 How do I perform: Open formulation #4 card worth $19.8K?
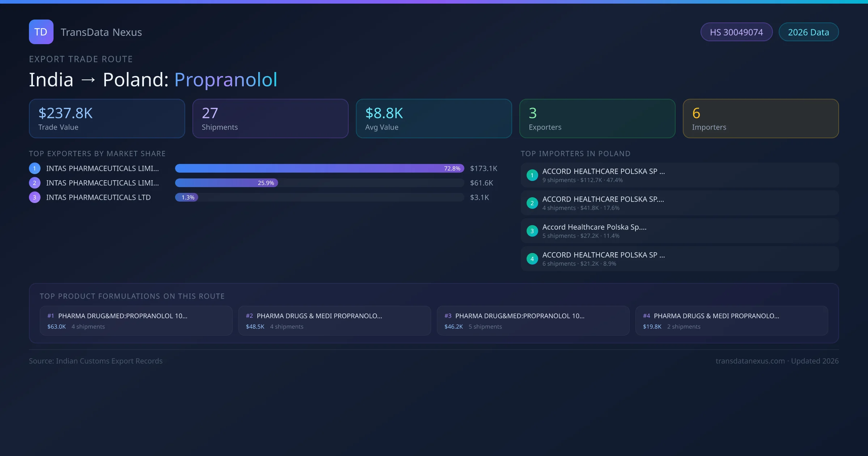pyautogui.click(x=731, y=321)
